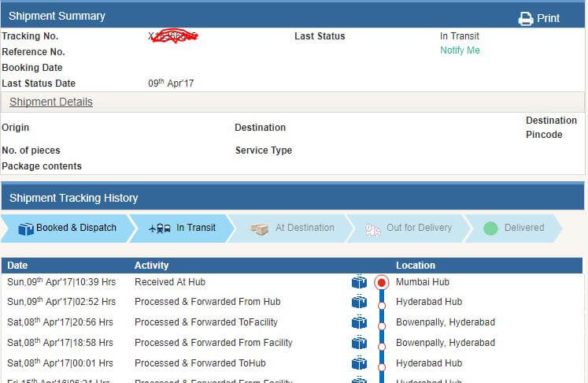This screenshot has height=383, width=588.
Task: Click 'Processed & Forwarded From Hub' text
Action: 207,302
